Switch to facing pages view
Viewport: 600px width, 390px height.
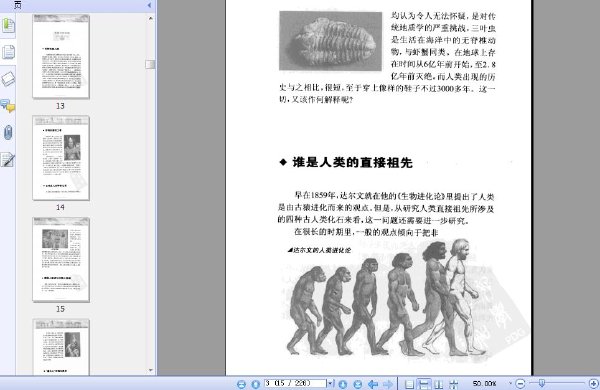point(439,384)
